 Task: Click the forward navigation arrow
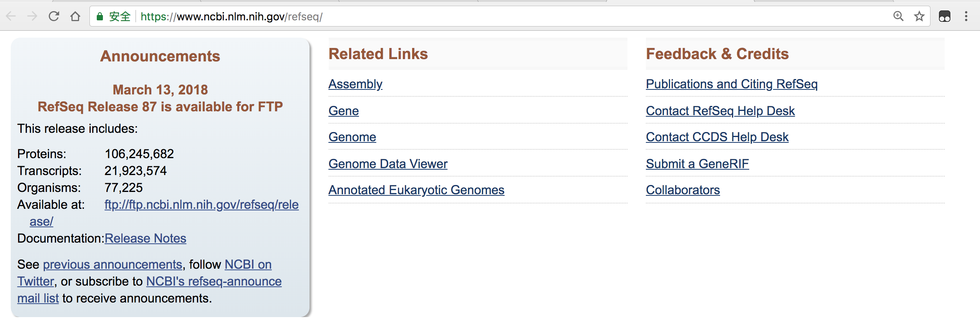pyautogui.click(x=33, y=16)
